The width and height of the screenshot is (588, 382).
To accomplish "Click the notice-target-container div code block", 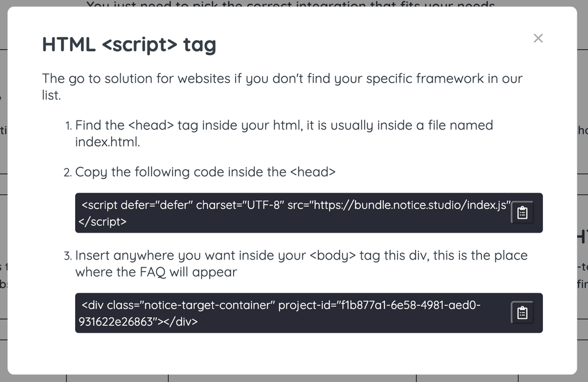I will tap(309, 313).
